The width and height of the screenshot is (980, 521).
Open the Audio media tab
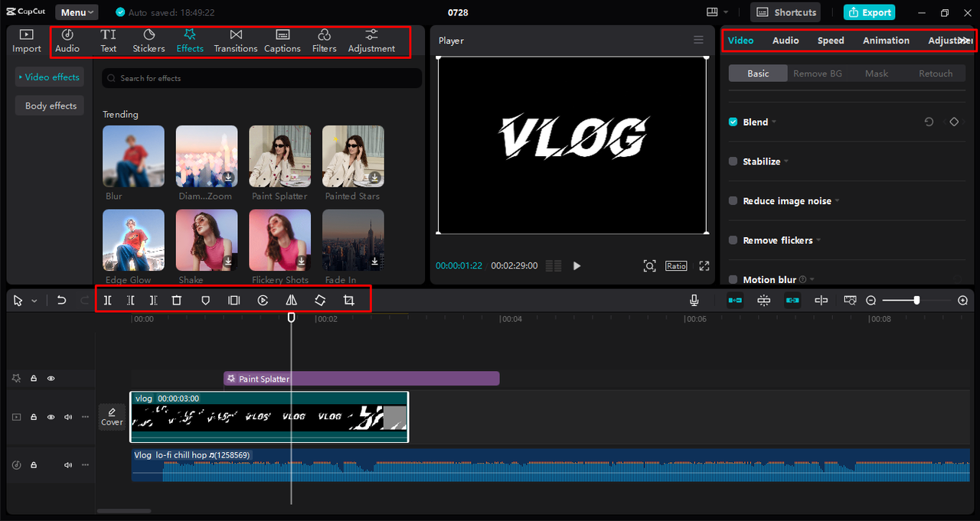(67, 41)
